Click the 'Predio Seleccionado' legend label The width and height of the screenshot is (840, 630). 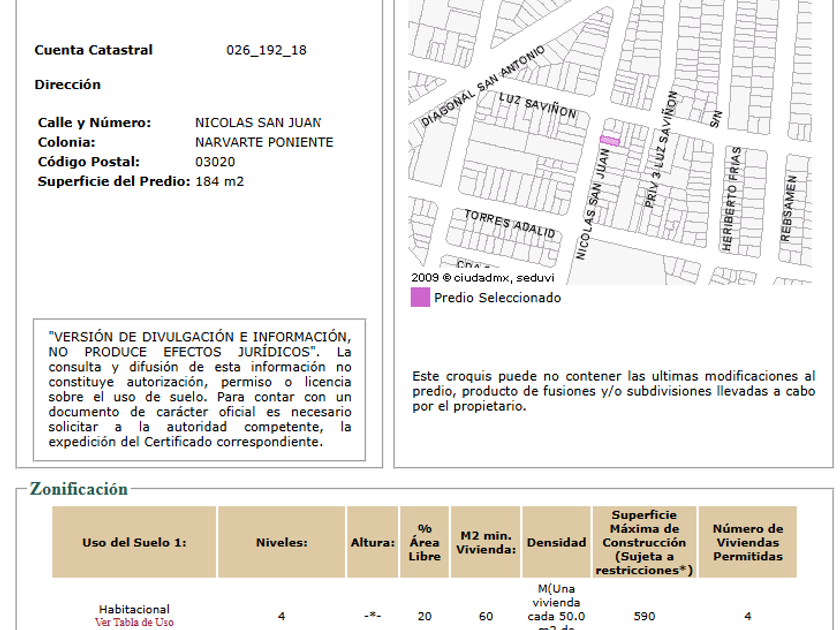[x=498, y=298]
